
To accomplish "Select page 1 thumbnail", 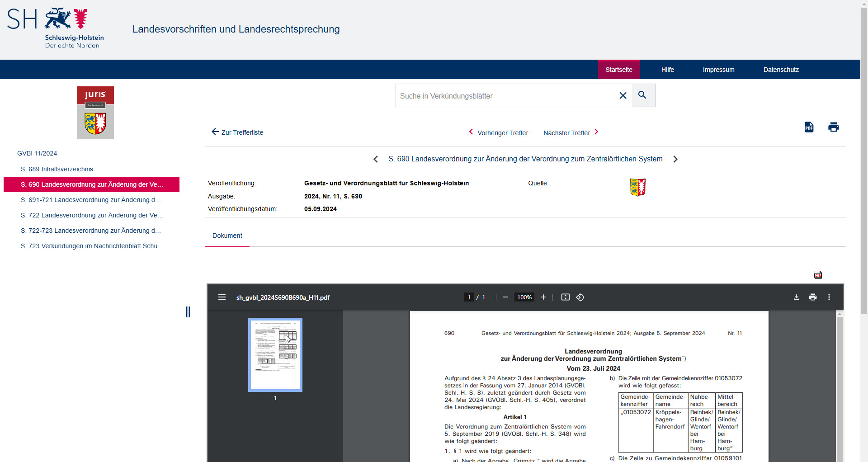I will [x=275, y=355].
